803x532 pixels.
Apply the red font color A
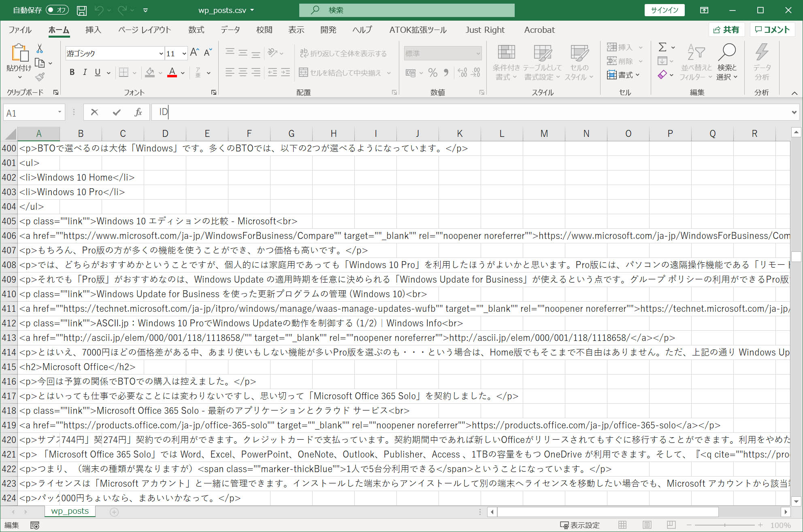[x=172, y=72]
